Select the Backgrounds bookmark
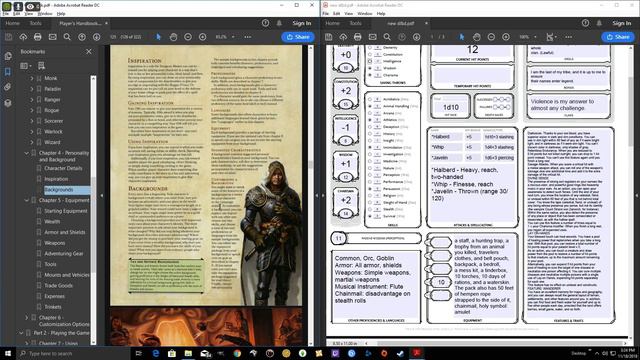The image size is (640, 360). [x=59, y=190]
